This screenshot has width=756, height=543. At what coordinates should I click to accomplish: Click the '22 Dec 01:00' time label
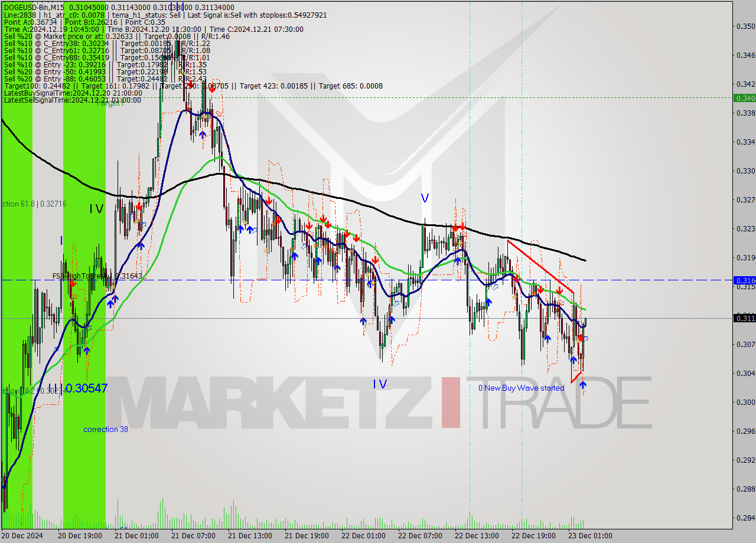coord(363,536)
